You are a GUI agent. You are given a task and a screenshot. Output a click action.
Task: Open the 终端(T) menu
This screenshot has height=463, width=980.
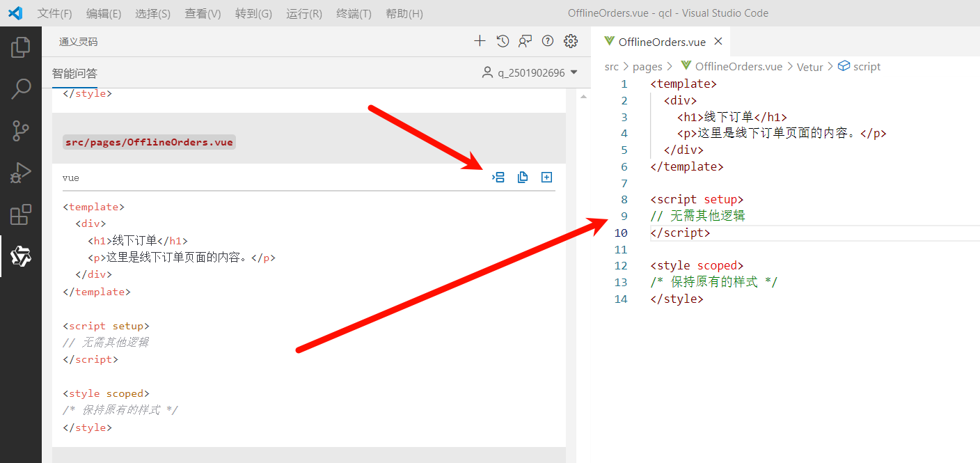[354, 14]
